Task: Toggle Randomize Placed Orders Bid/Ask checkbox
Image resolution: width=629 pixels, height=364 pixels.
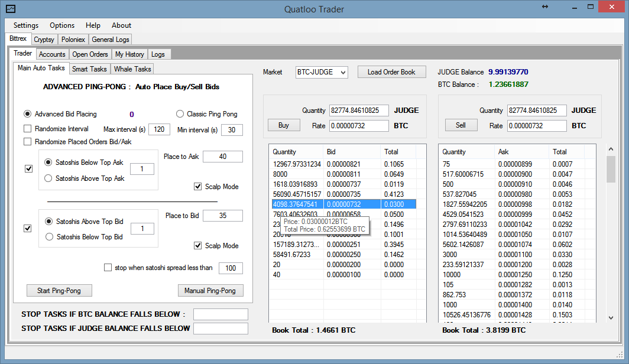Action: pos(27,142)
